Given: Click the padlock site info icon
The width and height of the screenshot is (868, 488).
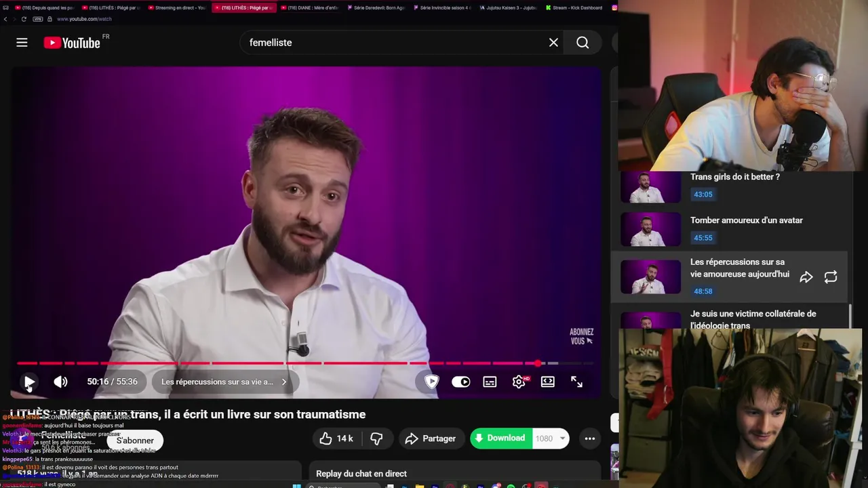Looking at the screenshot, I should click(50, 19).
